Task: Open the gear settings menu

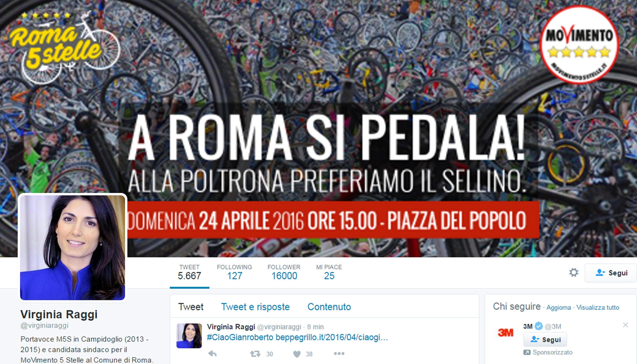Action: click(x=574, y=272)
